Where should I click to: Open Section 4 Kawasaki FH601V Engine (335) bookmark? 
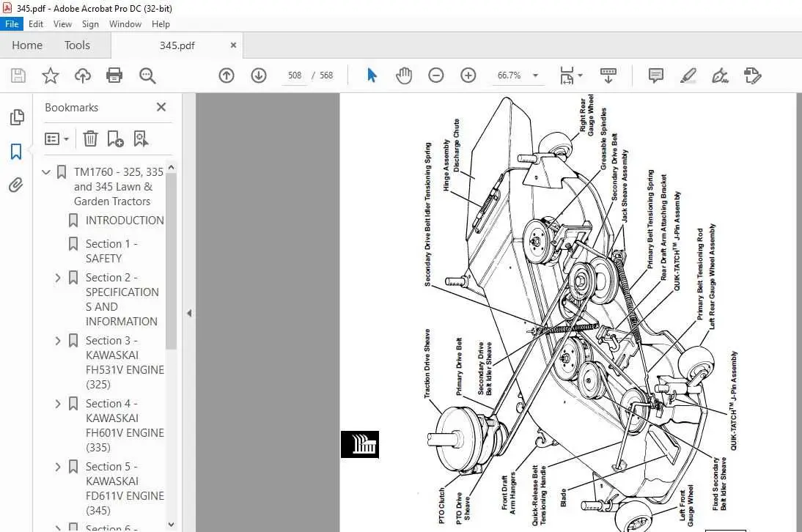pyautogui.click(x=125, y=425)
